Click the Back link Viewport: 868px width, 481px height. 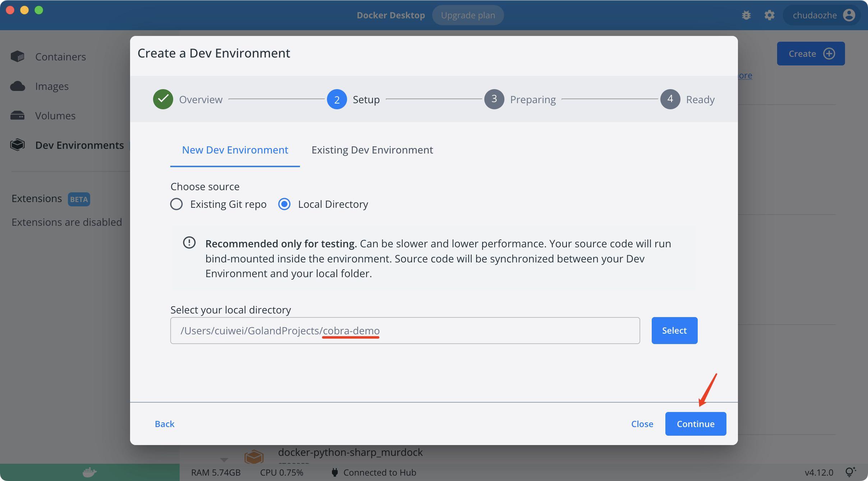(x=165, y=424)
